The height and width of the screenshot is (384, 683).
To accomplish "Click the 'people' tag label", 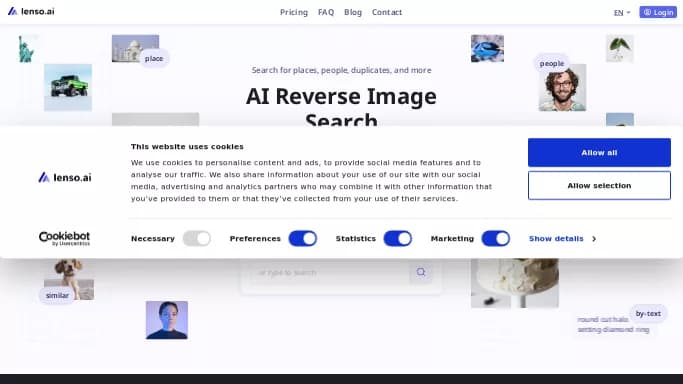I will (552, 64).
